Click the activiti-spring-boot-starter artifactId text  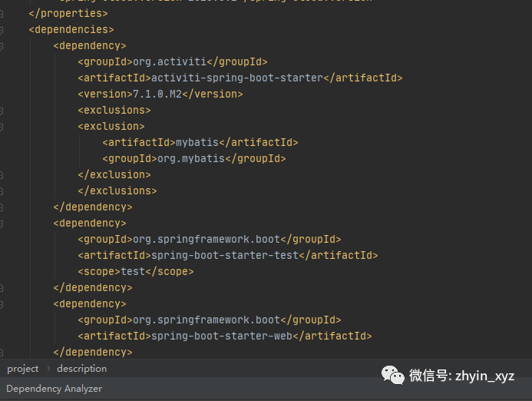(x=236, y=78)
